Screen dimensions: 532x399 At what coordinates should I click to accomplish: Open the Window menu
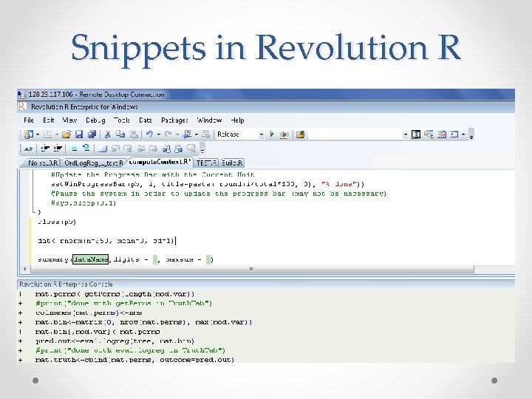click(209, 120)
